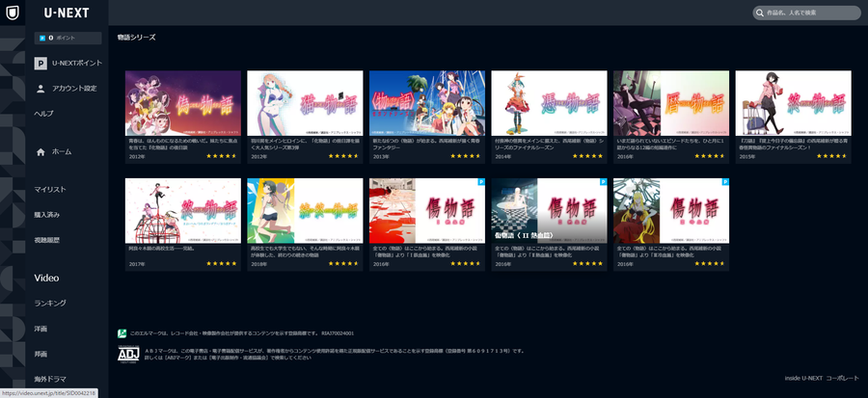Screen dimensions: 868x398
Task: Click the green L mark icon in footer
Action: (122, 333)
